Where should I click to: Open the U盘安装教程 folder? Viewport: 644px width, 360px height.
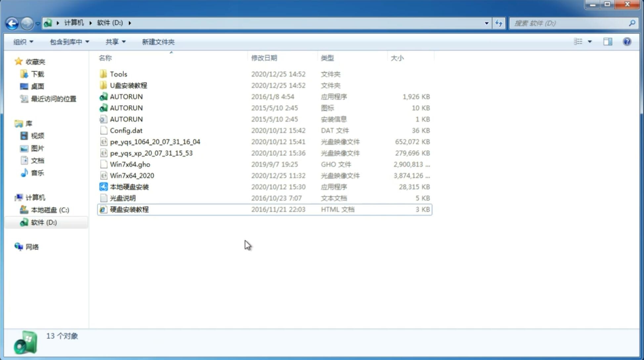[x=129, y=85]
